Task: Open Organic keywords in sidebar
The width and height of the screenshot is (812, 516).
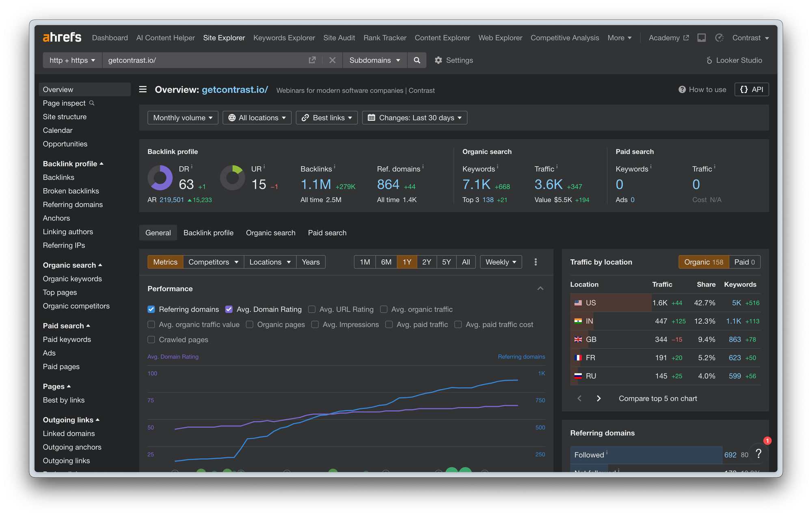Action: 72,279
